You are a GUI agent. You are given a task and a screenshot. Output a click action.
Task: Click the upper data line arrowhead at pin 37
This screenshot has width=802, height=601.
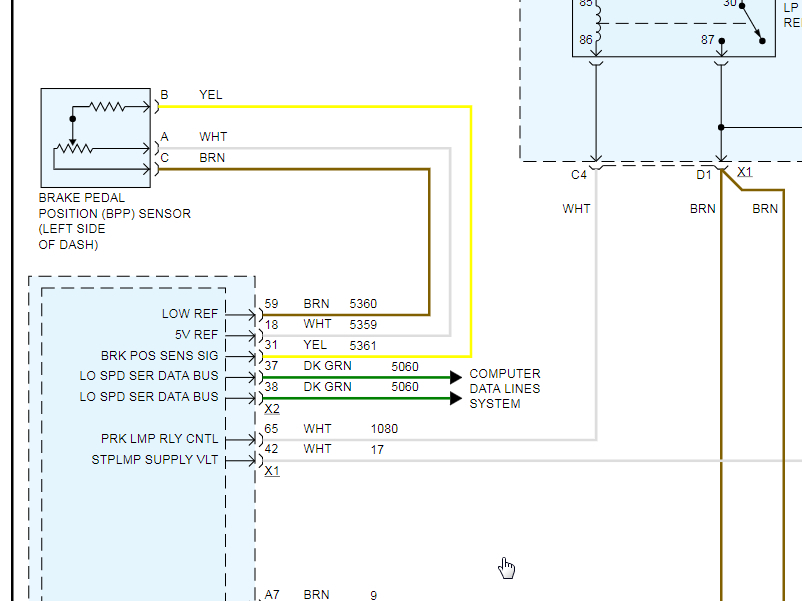pos(456,377)
